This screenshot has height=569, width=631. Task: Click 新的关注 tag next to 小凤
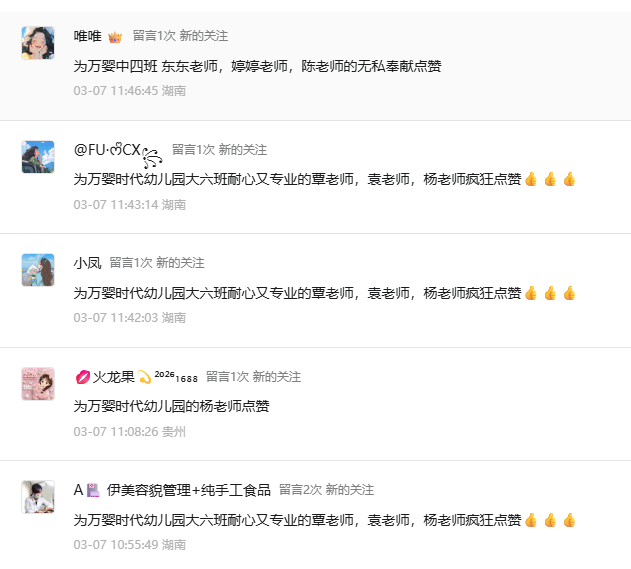click(x=180, y=263)
